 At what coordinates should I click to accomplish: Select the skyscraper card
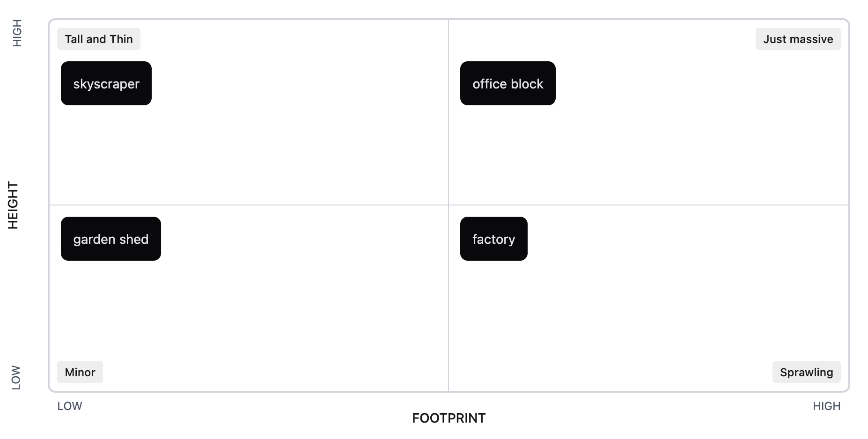106,83
